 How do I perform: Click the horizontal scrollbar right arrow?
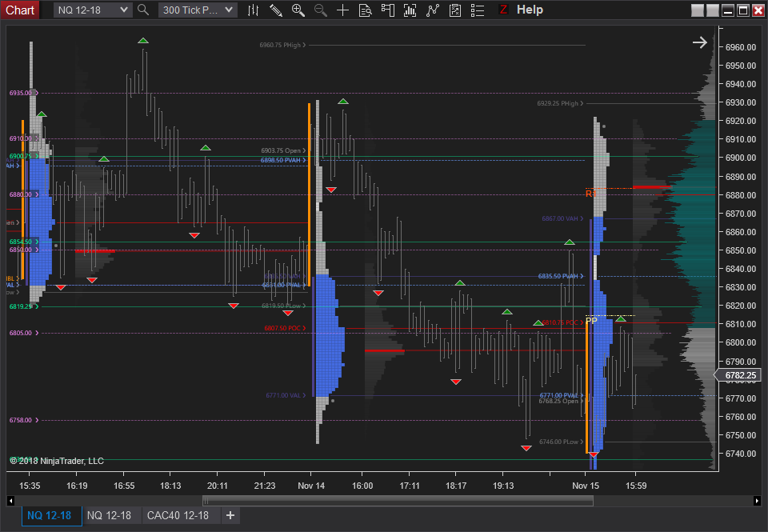pyautogui.click(x=757, y=501)
